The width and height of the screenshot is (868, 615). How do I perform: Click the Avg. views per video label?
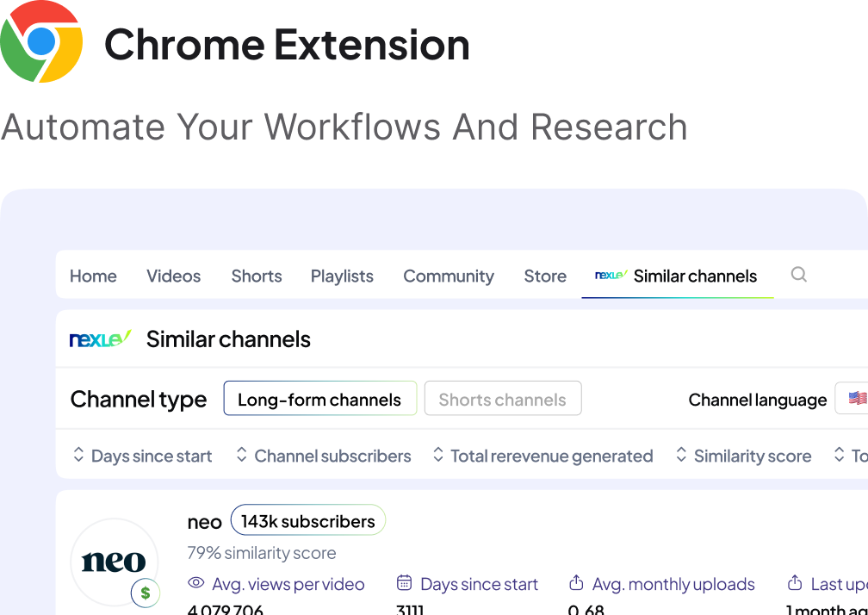(x=288, y=584)
